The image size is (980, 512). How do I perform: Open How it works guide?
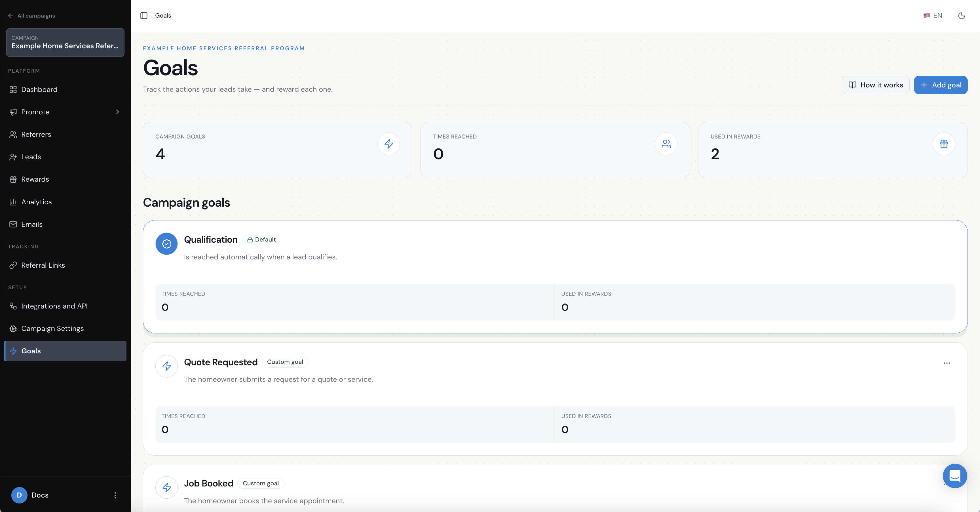click(x=875, y=85)
